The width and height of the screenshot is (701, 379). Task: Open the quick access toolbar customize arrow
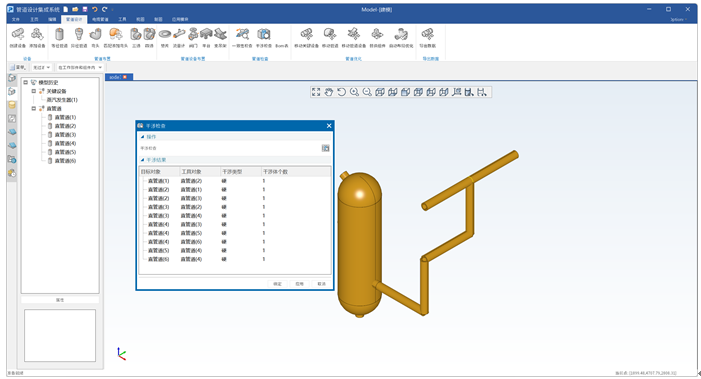pyautogui.click(x=112, y=9)
